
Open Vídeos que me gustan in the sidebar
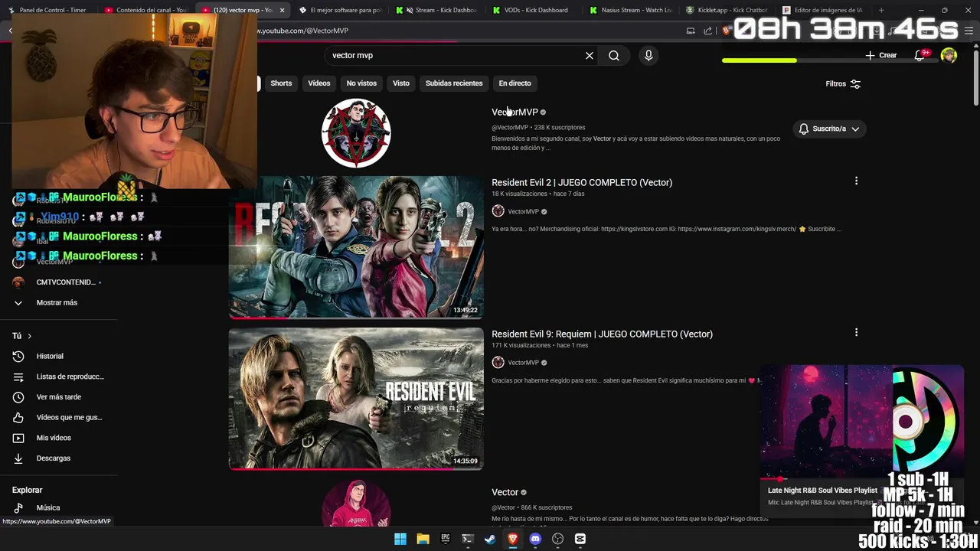click(x=58, y=417)
